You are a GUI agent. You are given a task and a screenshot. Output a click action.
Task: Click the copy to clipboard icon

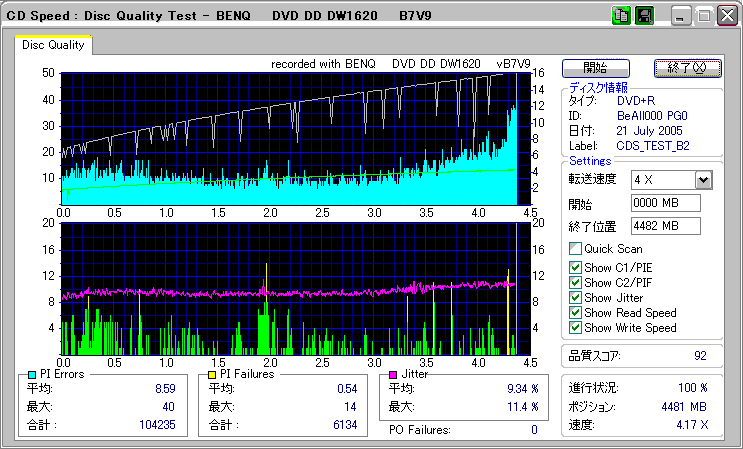(621, 16)
